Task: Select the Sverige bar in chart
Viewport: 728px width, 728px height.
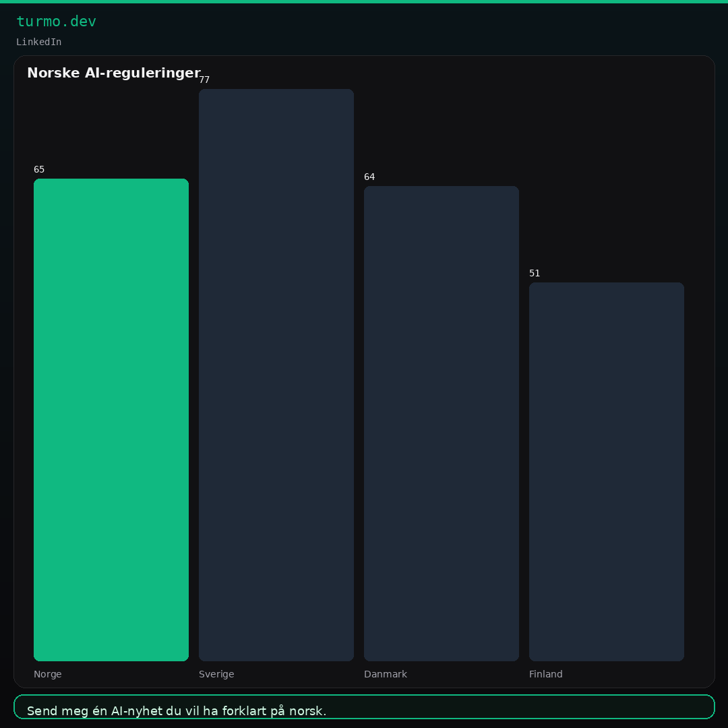Action: [x=276, y=375]
